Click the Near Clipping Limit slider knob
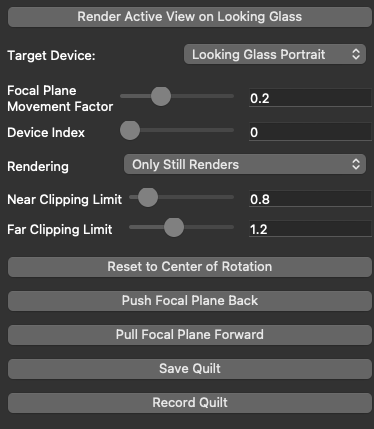 click(148, 197)
